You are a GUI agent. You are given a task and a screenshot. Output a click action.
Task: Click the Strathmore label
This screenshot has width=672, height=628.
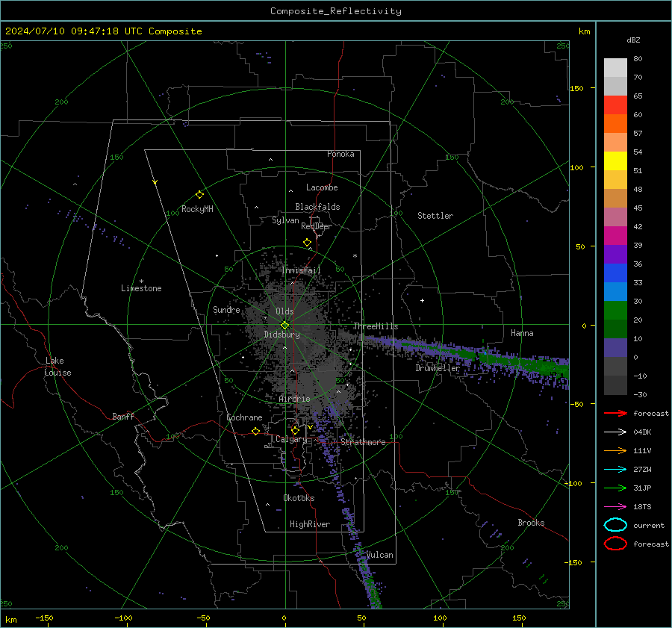point(363,442)
